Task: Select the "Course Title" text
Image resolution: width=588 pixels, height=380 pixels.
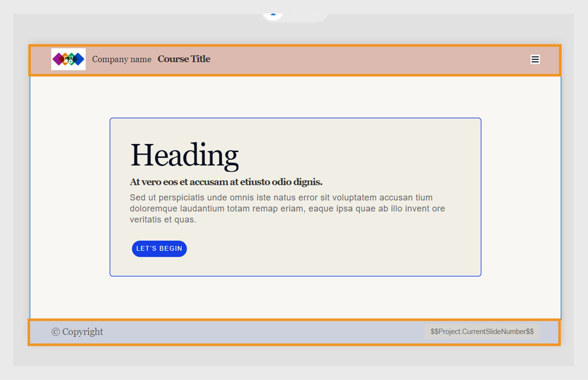Action: tap(184, 59)
